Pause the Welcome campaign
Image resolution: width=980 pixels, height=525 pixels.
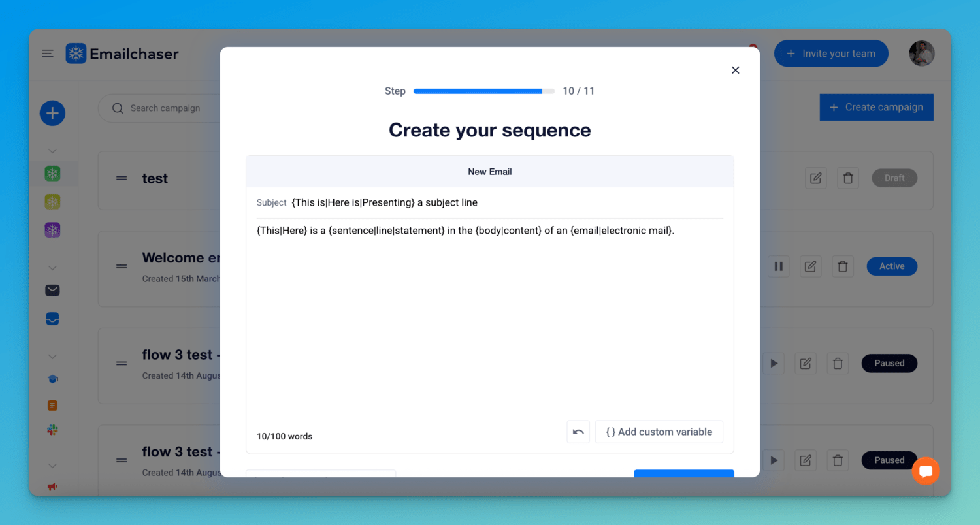pos(778,266)
